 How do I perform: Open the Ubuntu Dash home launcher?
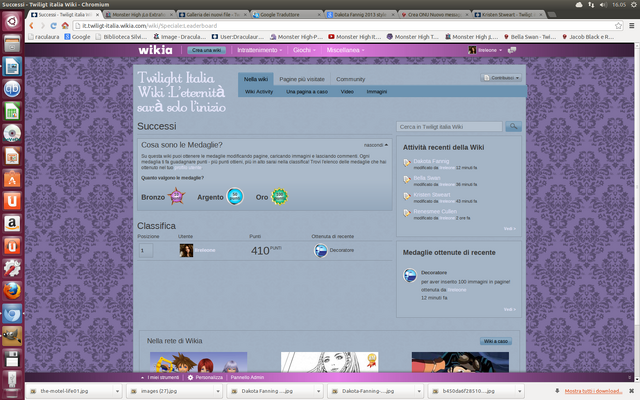pyautogui.click(x=12, y=21)
